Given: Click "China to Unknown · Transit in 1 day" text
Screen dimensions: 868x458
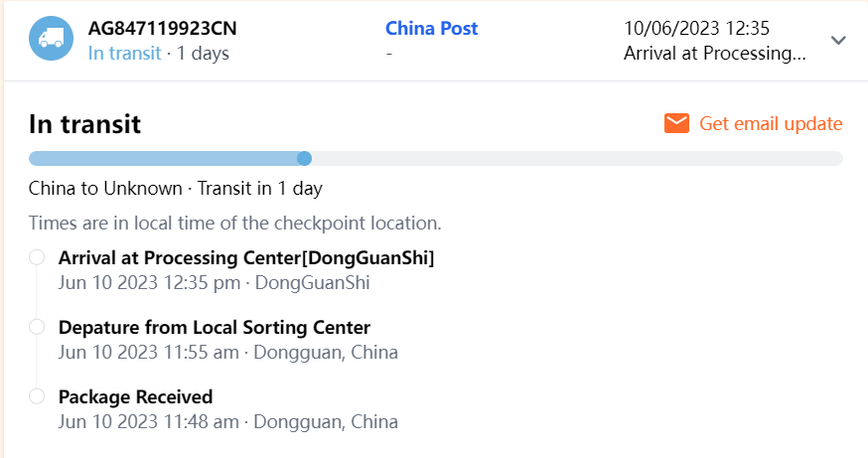Looking at the screenshot, I should click(x=175, y=188).
